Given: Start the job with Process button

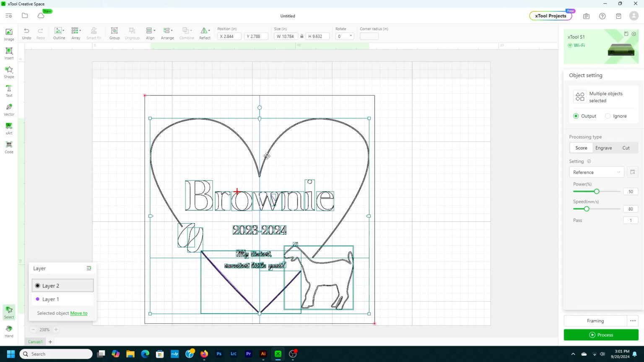Looking at the screenshot, I should pos(601,335).
